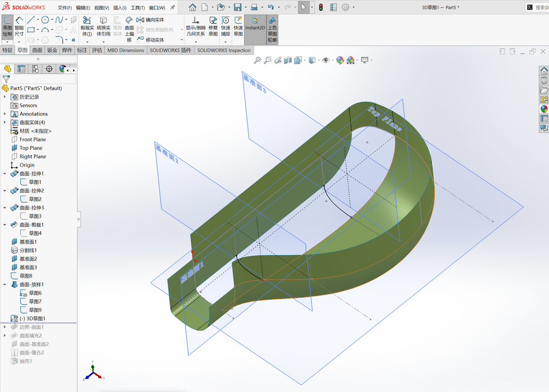549x392 pixels.
Task: Open Design Library in task pane
Action: tap(544, 80)
